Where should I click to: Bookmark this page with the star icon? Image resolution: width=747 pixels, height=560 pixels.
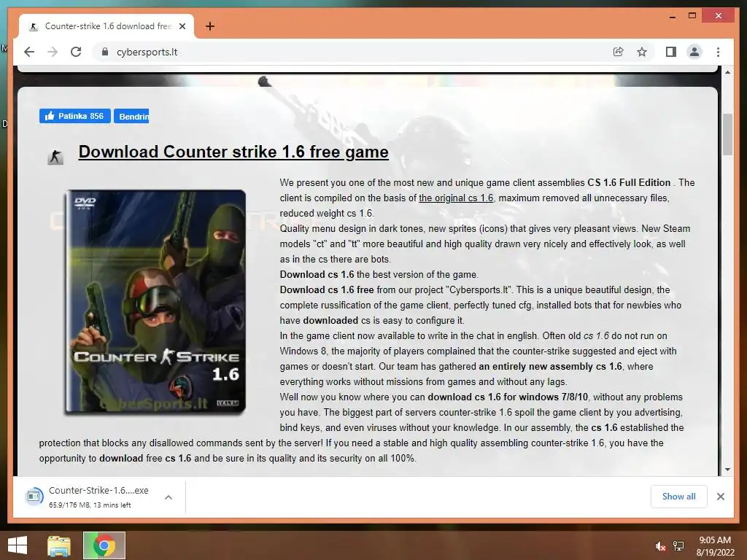(x=642, y=52)
